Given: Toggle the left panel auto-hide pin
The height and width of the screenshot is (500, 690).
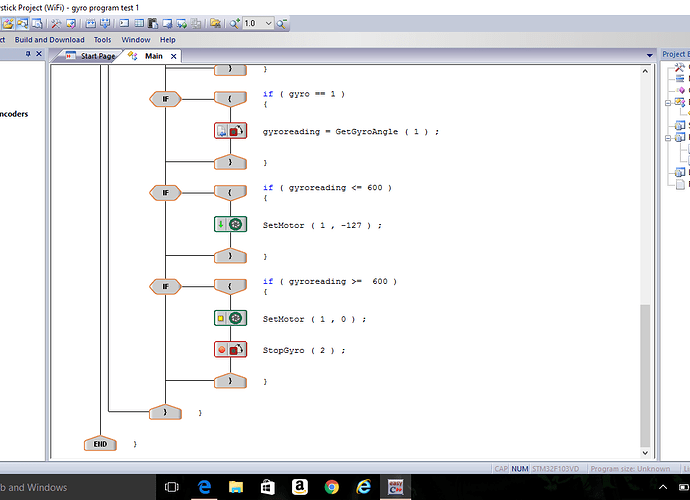Looking at the screenshot, I should point(28,54).
